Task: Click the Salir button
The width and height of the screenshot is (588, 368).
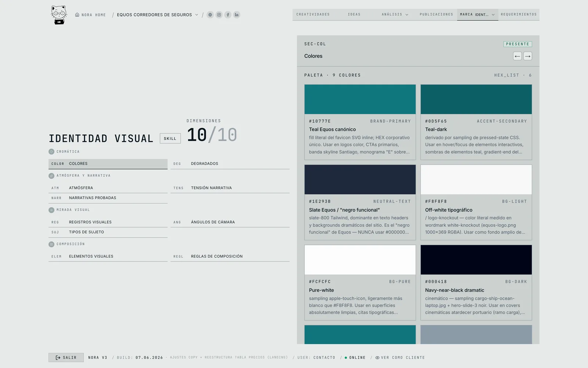Action: [66, 358]
